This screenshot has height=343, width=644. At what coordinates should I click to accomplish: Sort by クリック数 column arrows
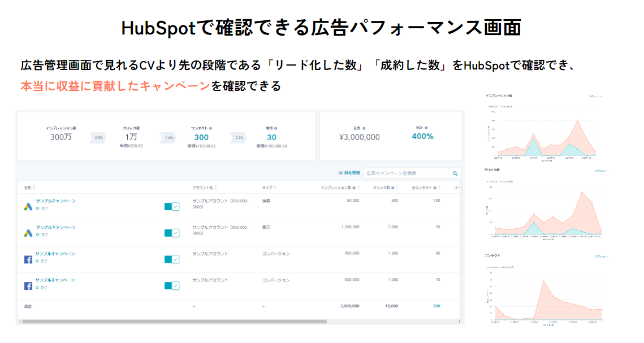pyautogui.click(x=397, y=188)
